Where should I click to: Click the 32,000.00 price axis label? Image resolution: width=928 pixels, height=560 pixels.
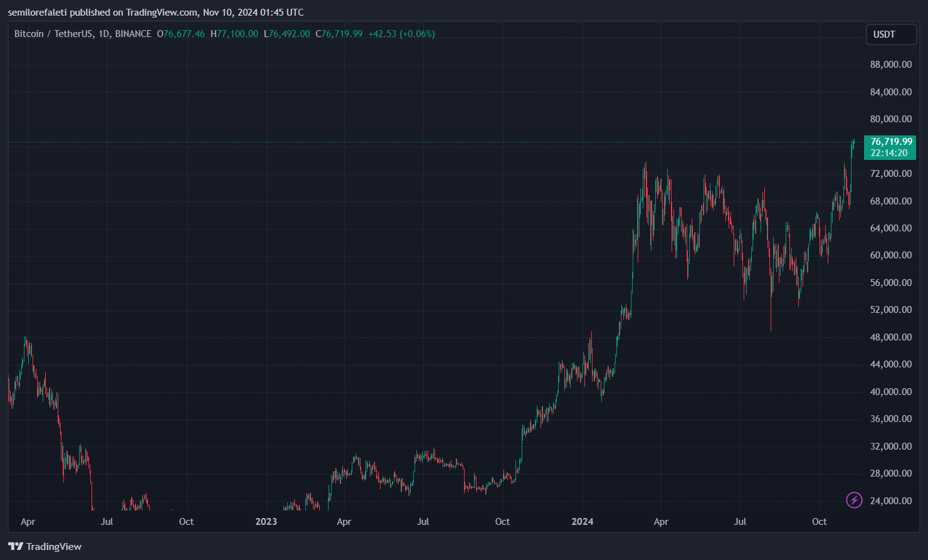tap(890, 446)
